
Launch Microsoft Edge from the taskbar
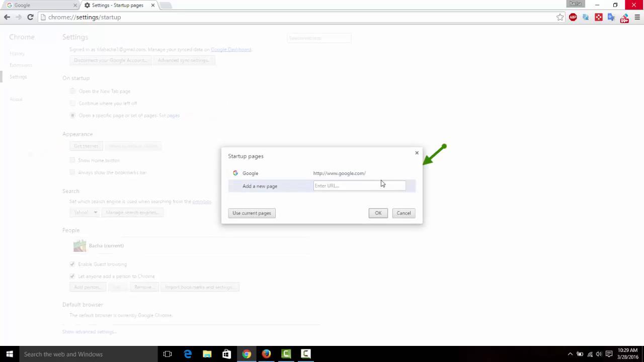coord(188,354)
